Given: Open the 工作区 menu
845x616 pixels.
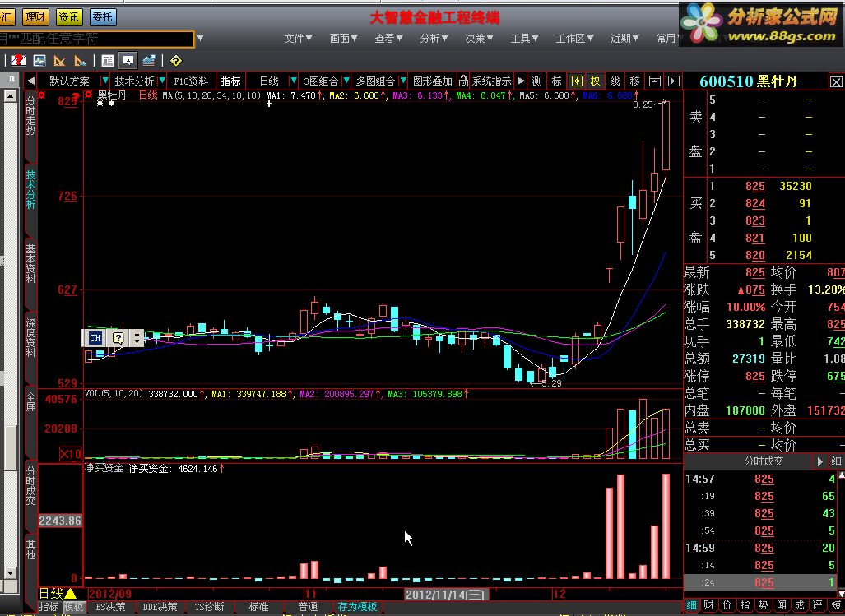Looking at the screenshot, I should 574,38.
